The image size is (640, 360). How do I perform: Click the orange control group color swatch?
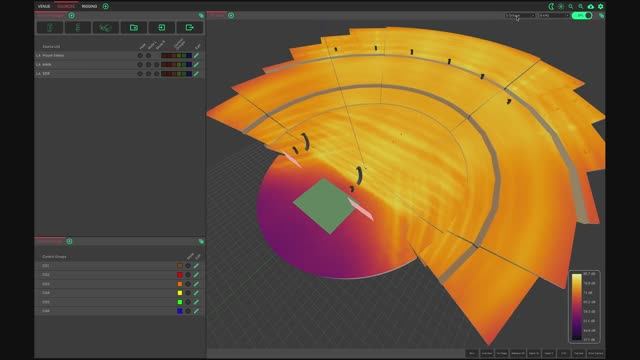[180, 284]
